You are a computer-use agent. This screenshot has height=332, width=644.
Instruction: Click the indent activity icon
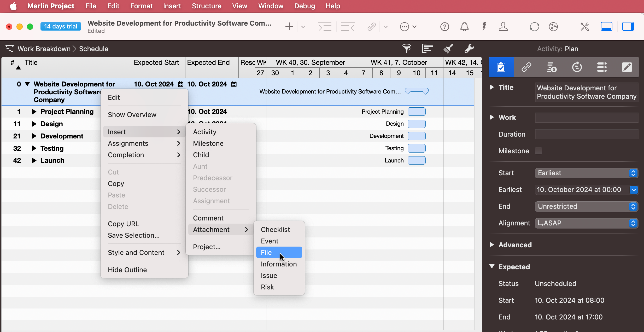325,27
